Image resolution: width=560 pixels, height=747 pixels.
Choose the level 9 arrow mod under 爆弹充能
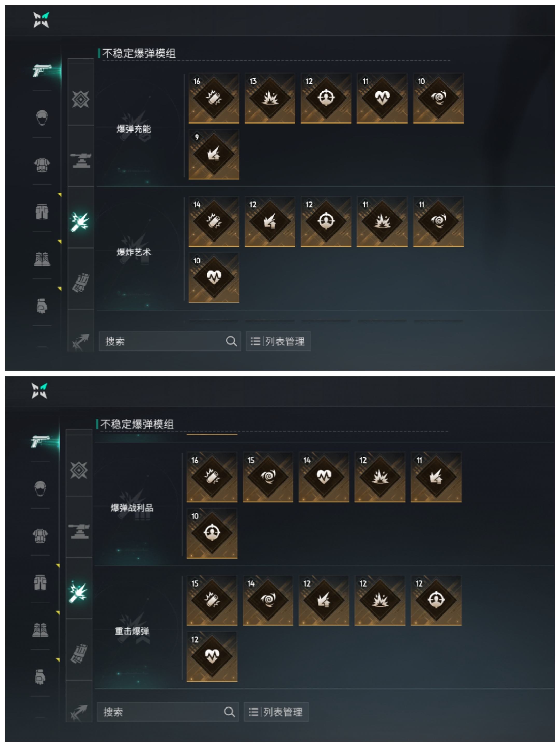[x=214, y=154]
